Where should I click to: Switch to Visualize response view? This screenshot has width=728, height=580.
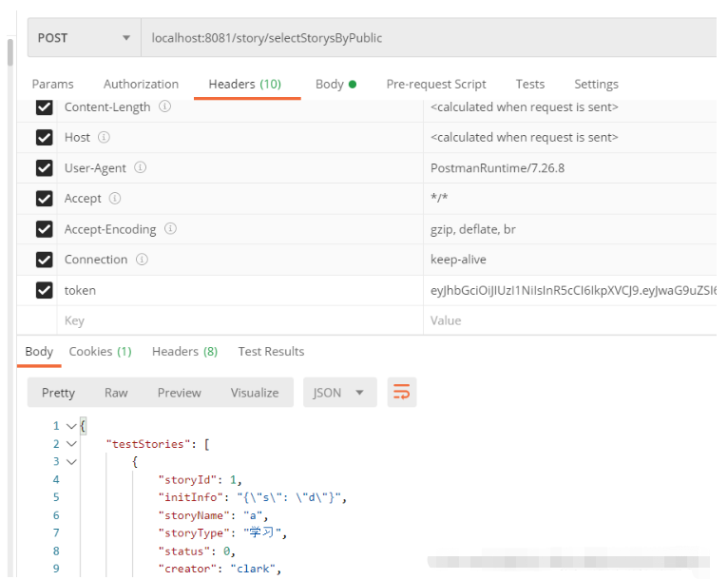pos(255,393)
